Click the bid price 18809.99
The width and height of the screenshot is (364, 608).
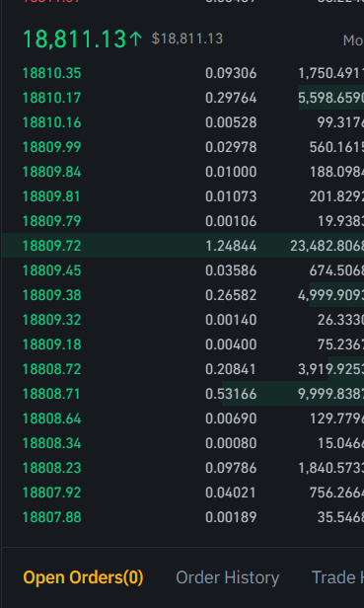(52, 147)
